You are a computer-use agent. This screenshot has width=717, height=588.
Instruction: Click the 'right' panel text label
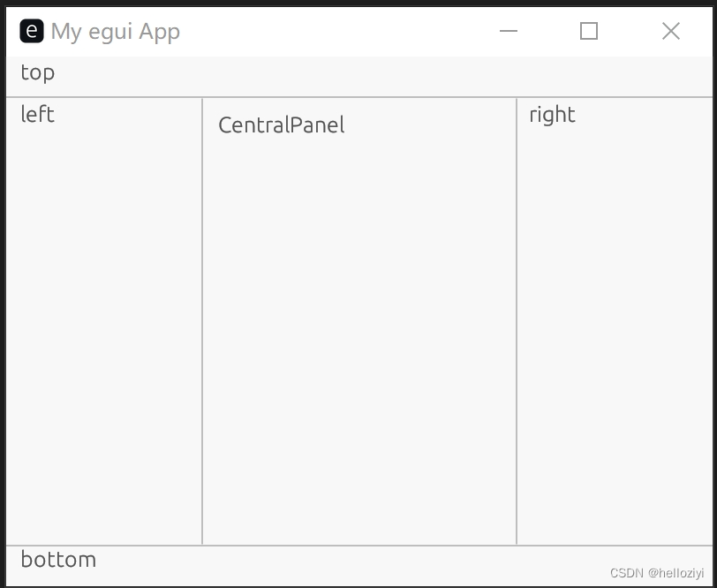[552, 114]
